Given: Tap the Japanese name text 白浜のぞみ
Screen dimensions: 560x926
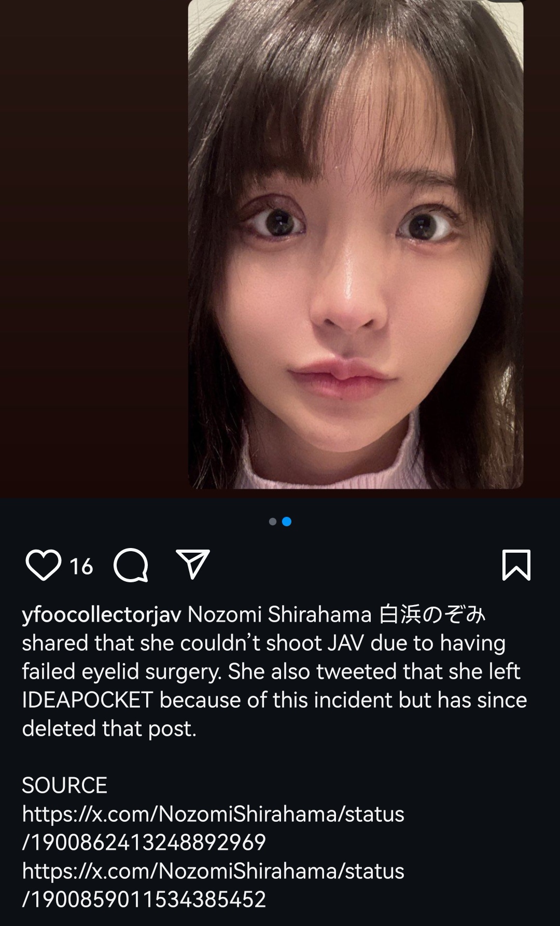Looking at the screenshot, I should click(x=432, y=615).
